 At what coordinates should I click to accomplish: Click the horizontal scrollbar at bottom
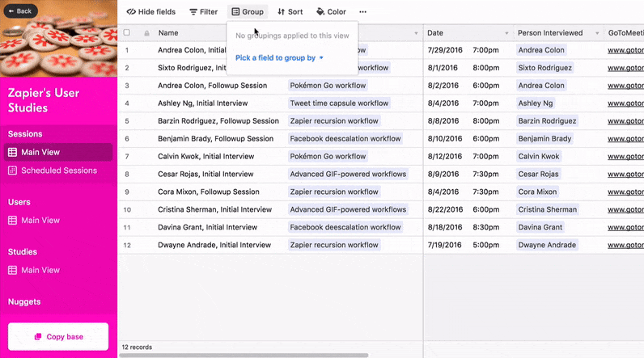click(x=244, y=356)
